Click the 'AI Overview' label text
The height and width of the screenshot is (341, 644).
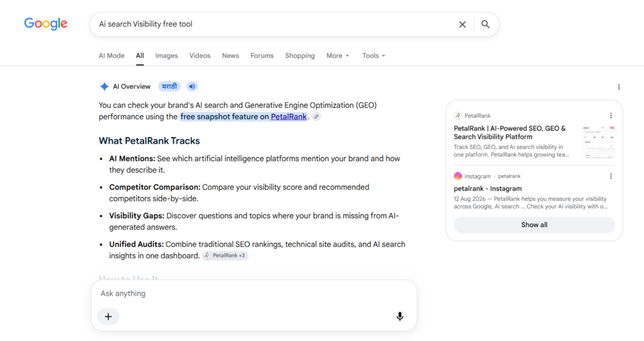(x=132, y=87)
